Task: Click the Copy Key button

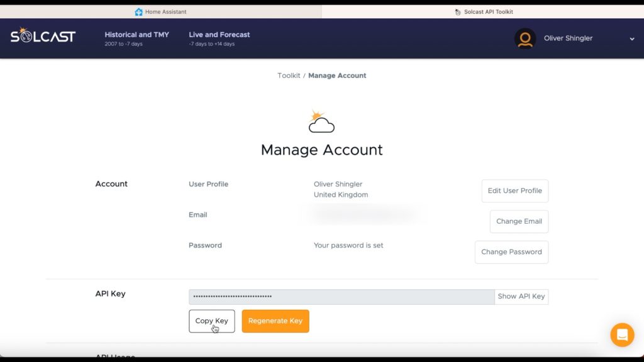Action: point(212,321)
